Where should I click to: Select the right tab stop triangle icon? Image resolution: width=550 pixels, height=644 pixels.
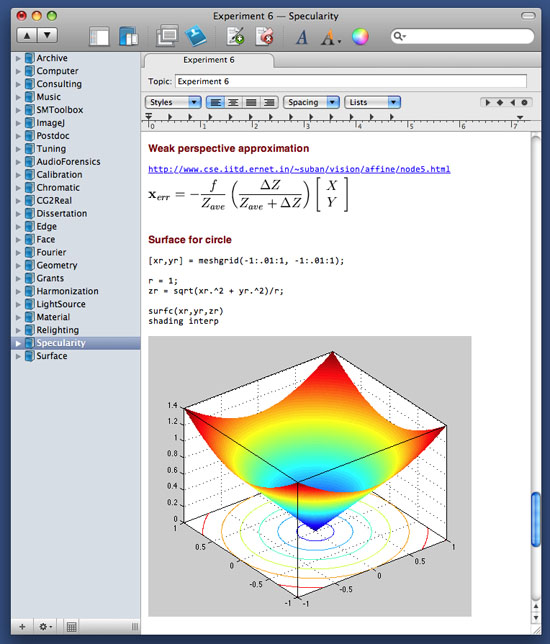[x=512, y=102]
